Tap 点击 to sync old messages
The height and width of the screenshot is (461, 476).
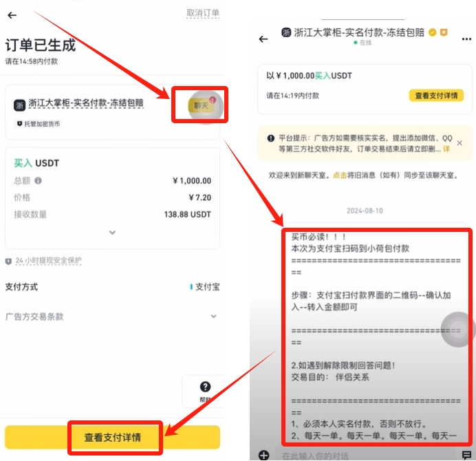point(340,175)
